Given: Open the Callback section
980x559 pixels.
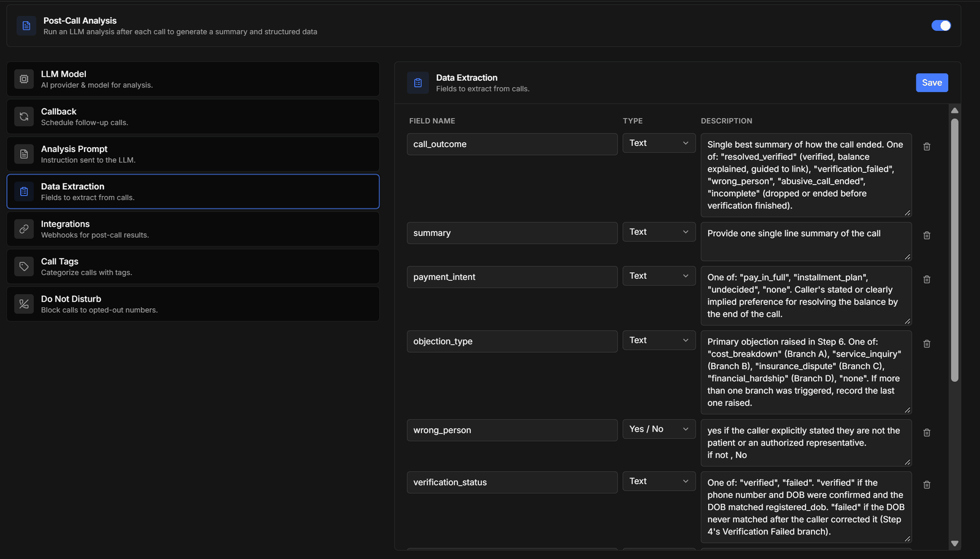Looking at the screenshot, I should point(193,116).
